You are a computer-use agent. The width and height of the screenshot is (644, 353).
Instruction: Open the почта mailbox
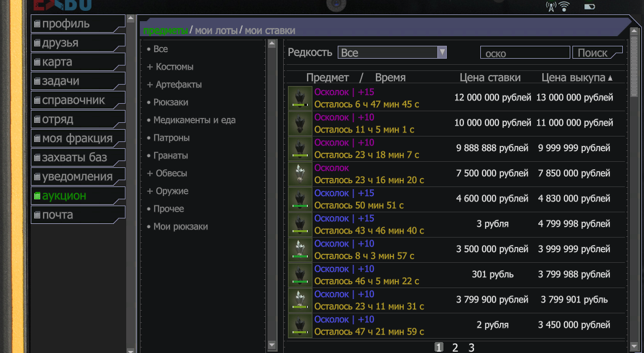[78, 215]
